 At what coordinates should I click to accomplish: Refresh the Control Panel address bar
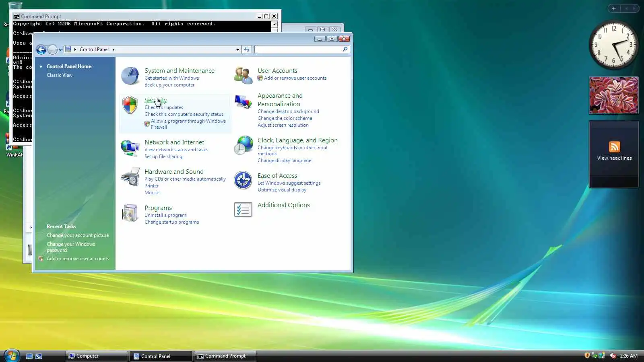click(247, 49)
